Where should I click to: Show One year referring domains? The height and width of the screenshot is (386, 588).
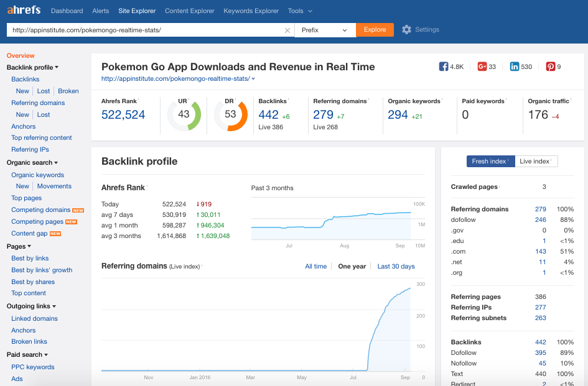[352, 267]
